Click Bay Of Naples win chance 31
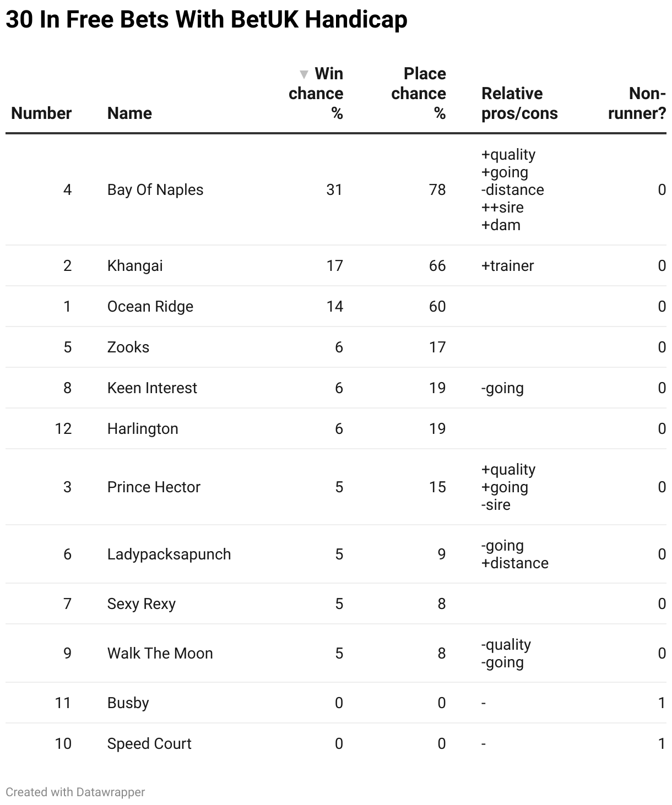The height and width of the screenshot is (805, 672). (334, 190)
